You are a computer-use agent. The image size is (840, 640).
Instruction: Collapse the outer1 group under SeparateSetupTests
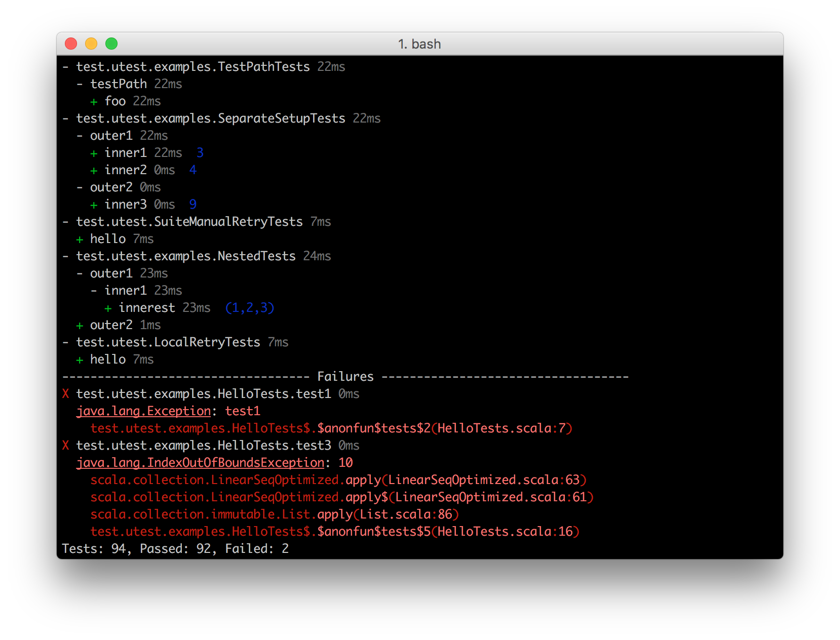(80, 135)
